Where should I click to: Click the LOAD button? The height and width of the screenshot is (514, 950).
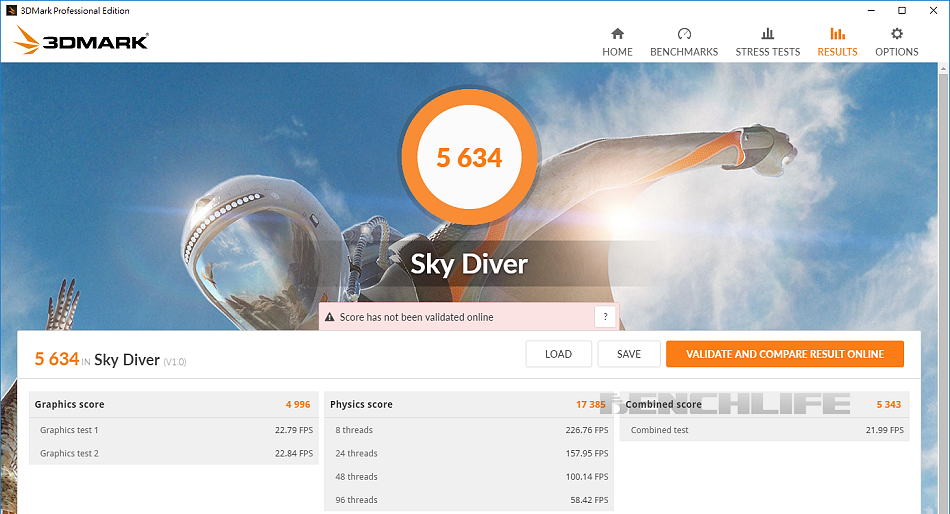click(559, 354)
